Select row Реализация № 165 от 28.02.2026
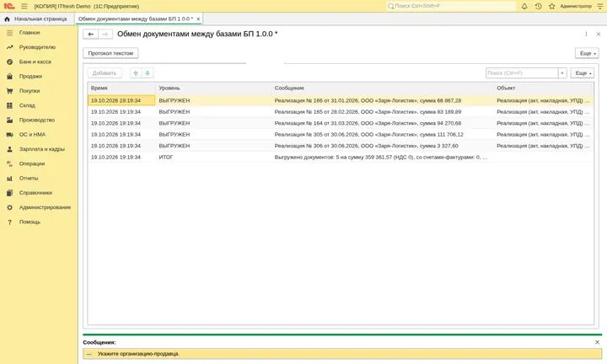The height and width of the screenshot is (364, 607). coord(341,112)
